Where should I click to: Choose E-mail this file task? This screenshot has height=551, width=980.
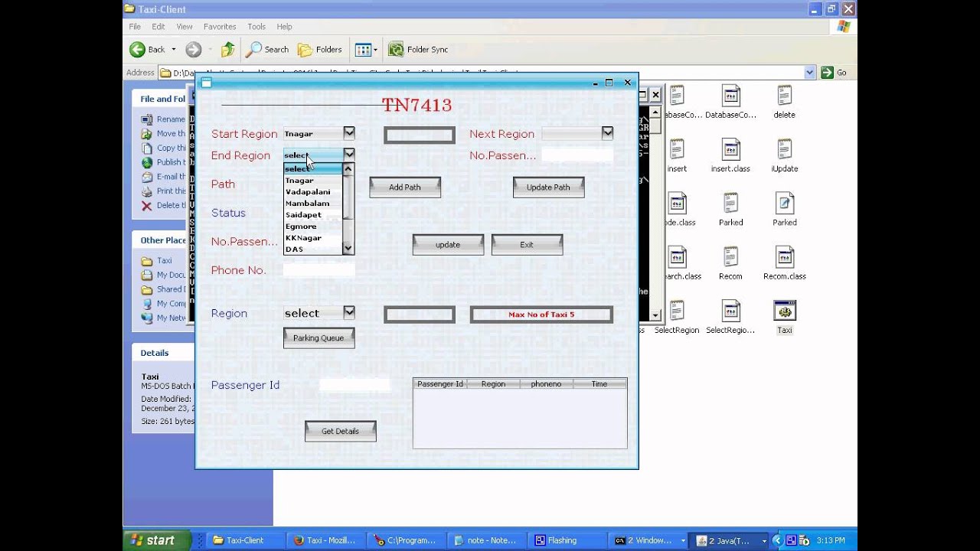coord(163,177)
